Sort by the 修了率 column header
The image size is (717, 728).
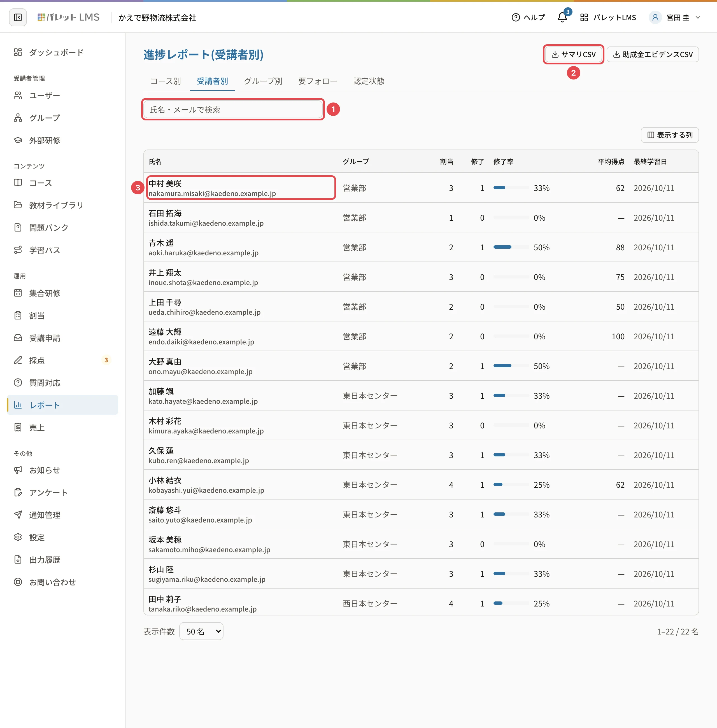[x=503, y=162]
